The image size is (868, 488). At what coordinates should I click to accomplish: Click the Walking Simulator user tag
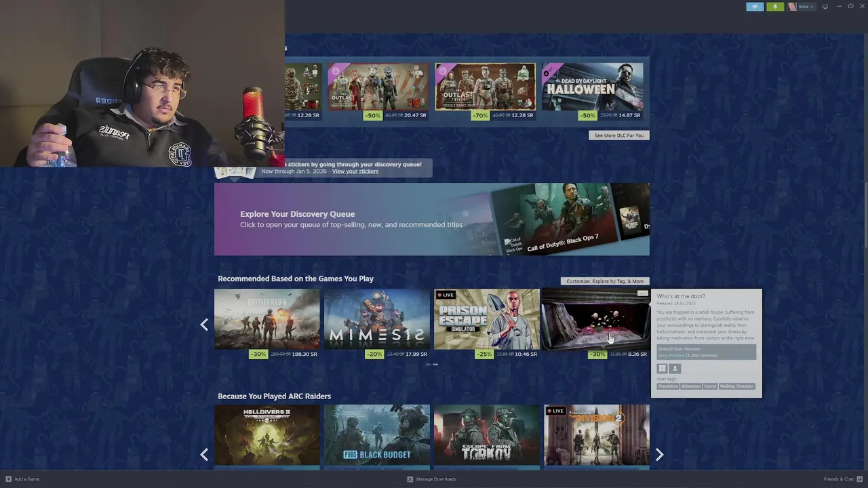[736, 386]
